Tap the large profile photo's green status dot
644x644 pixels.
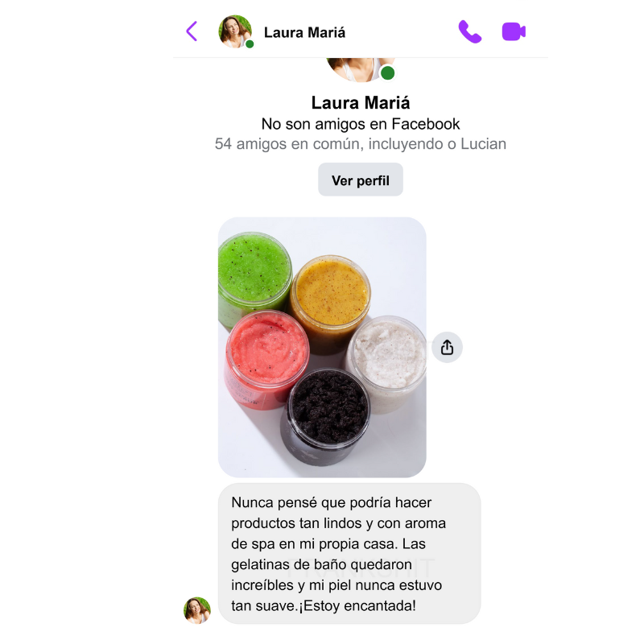tap(387, 73)
